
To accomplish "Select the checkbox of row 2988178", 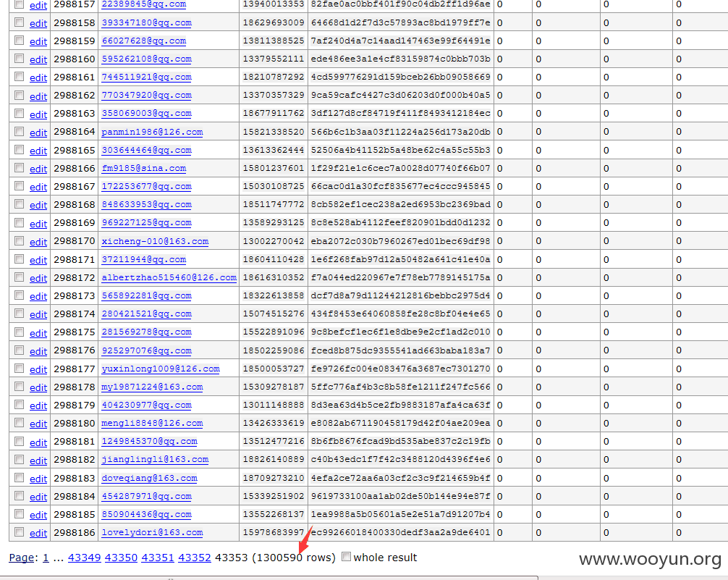I will tap(19, 386).
